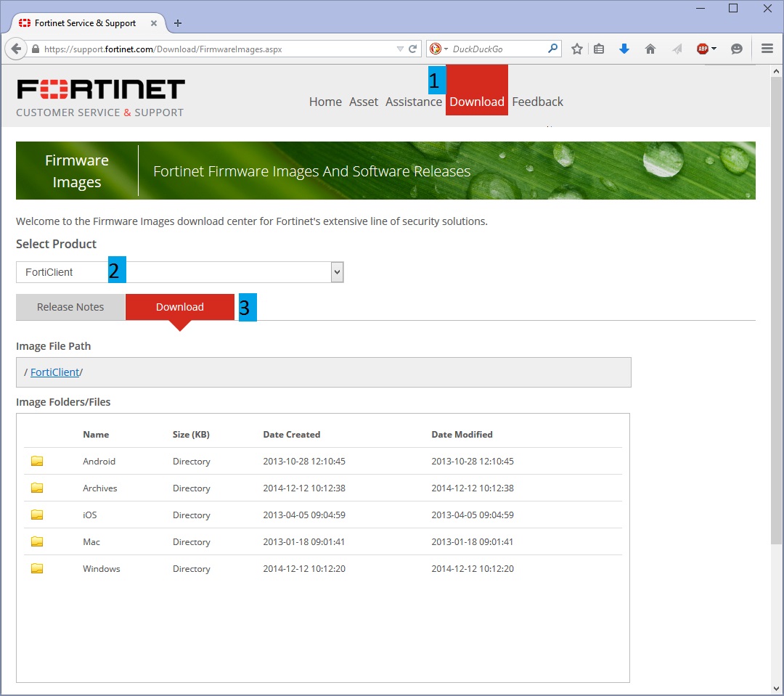Click the paper plane send icon

(x=677, y=49)
